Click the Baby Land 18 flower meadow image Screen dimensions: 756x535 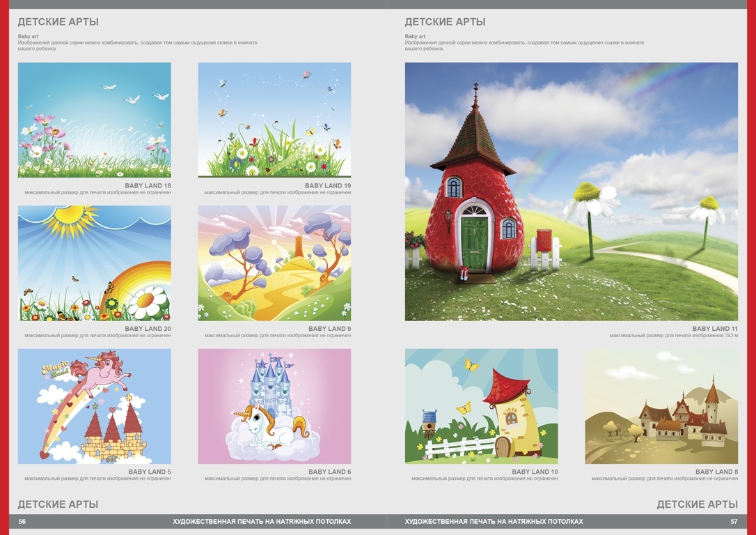tap(94, 120)
